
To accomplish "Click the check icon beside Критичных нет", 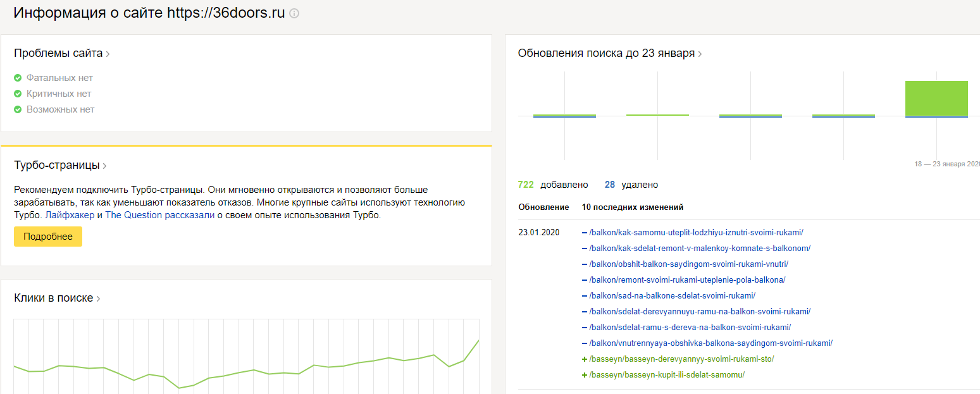I will pos(18,94).
